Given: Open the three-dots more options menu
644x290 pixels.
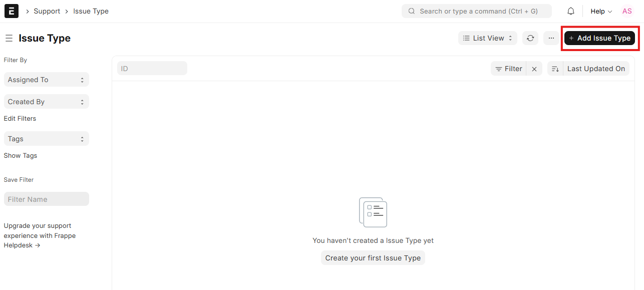Looking at the screenshot, I should (x=551, y=38).
